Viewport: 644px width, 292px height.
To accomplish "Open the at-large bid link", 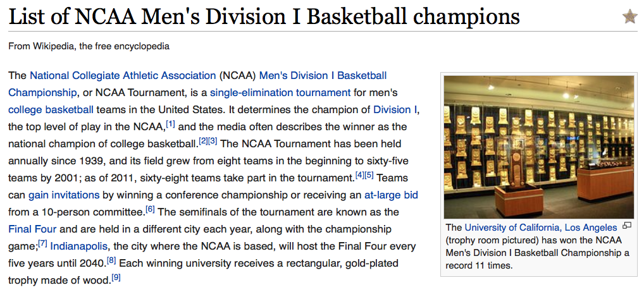I will [x=391, y=195].
